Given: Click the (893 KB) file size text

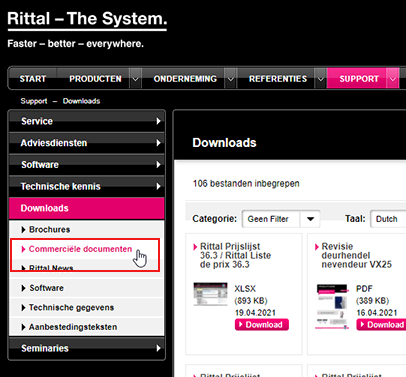Looking at the screenshot, I should coord(251,301).
